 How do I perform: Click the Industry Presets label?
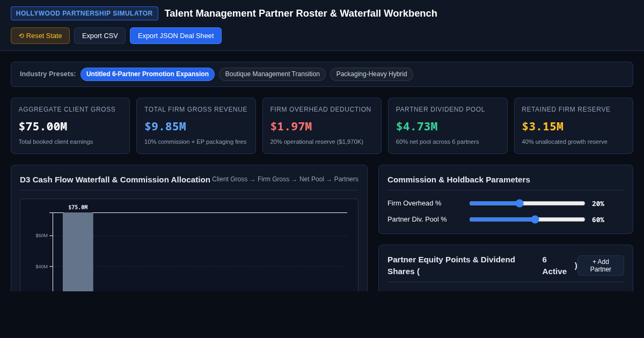point(48,74)
